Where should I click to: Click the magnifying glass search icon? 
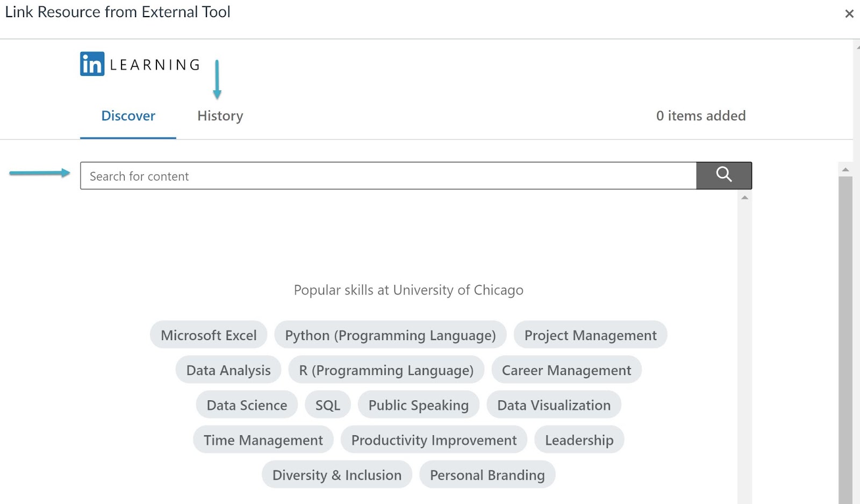coord(723,175)
